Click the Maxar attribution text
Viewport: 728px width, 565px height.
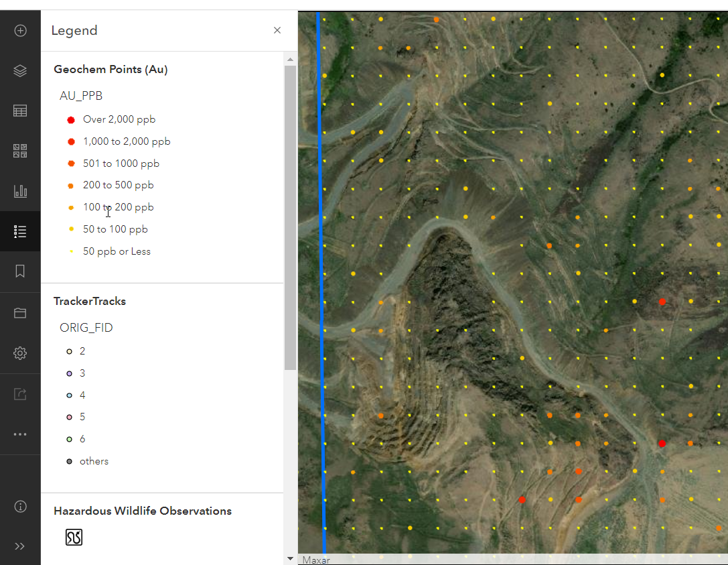coord(316,560)
